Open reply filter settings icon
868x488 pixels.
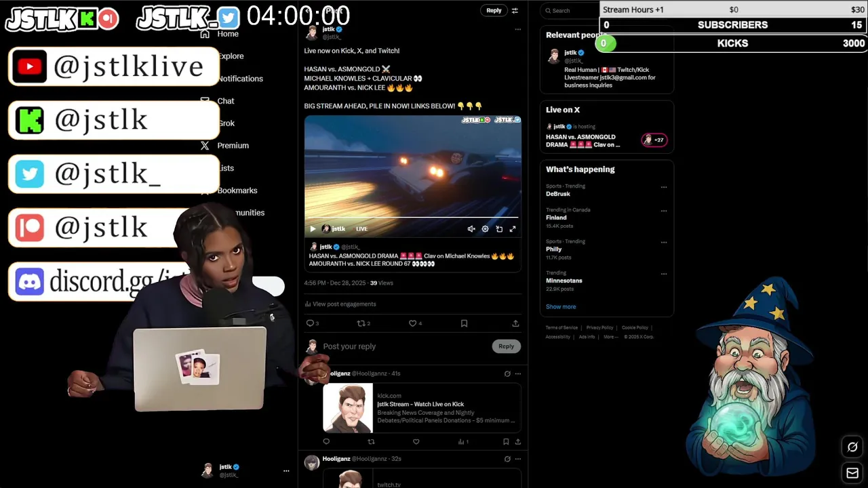pyautogui.click(x=515, y=10)
